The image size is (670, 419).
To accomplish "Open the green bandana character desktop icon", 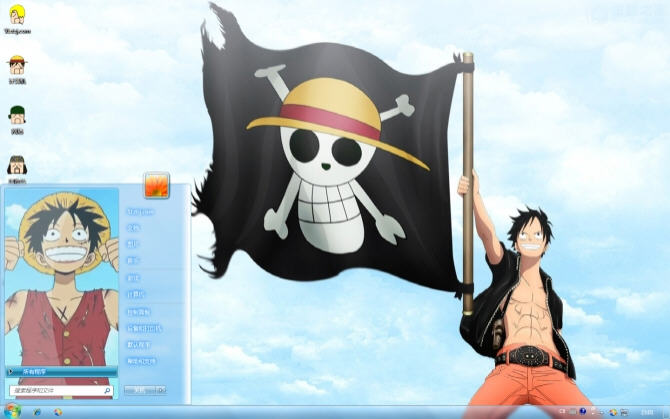I will 17,120.
